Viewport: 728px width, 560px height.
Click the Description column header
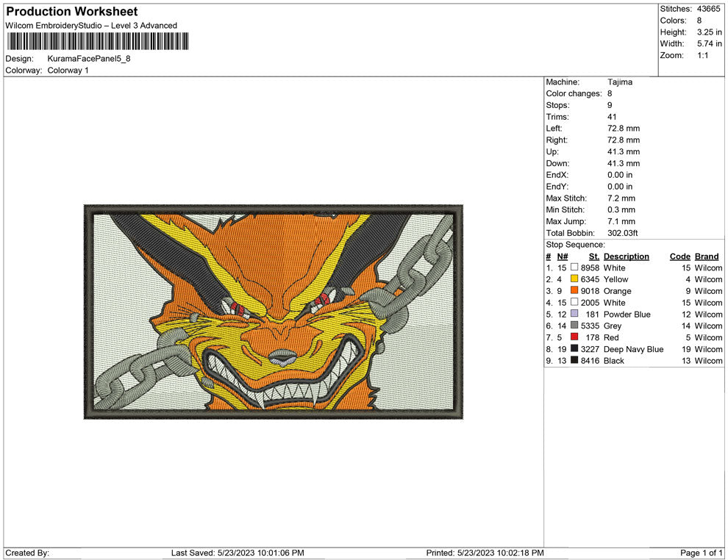tap(627, 256)
